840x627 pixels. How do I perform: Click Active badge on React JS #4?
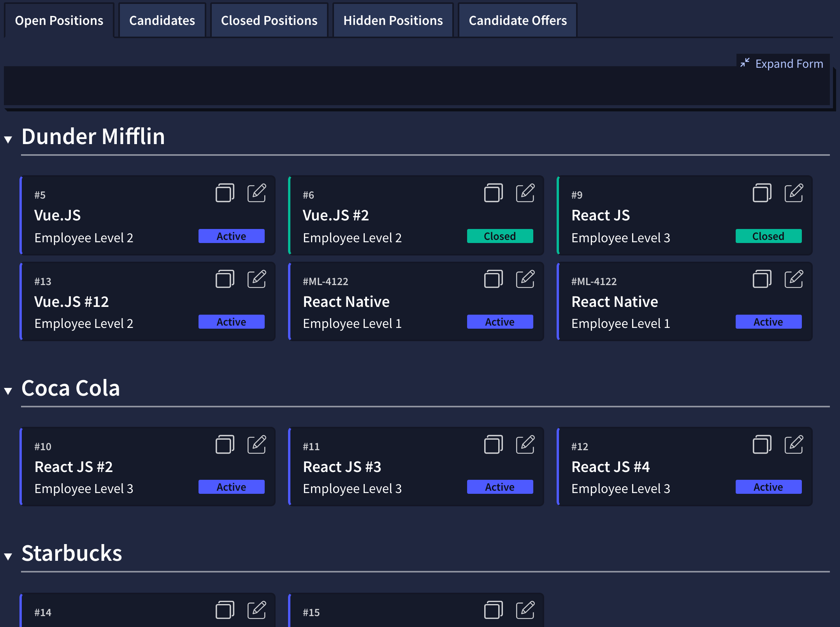[x=769, y=487]
